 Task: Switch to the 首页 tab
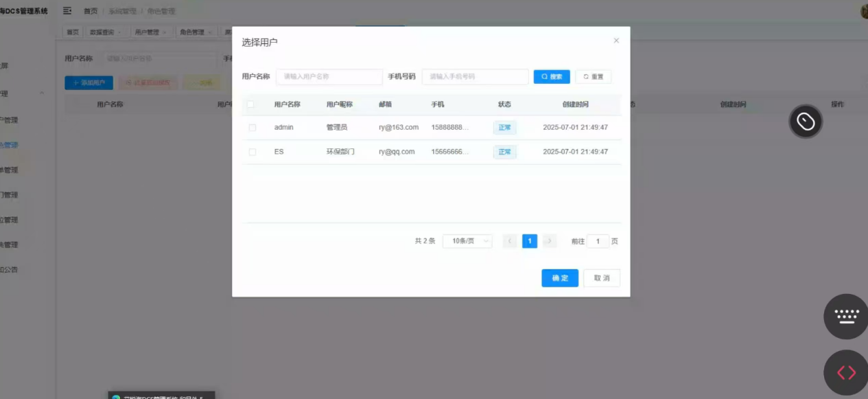(73, 32)
